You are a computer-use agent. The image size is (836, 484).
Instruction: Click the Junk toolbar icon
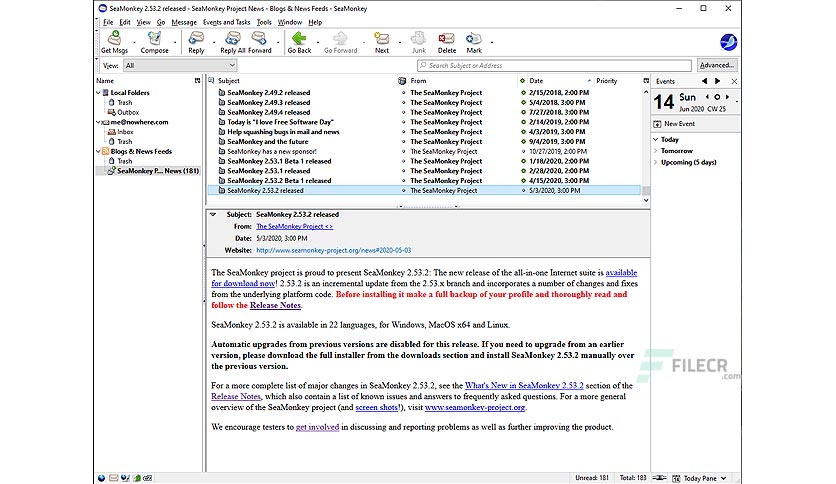tap(419, 42)
